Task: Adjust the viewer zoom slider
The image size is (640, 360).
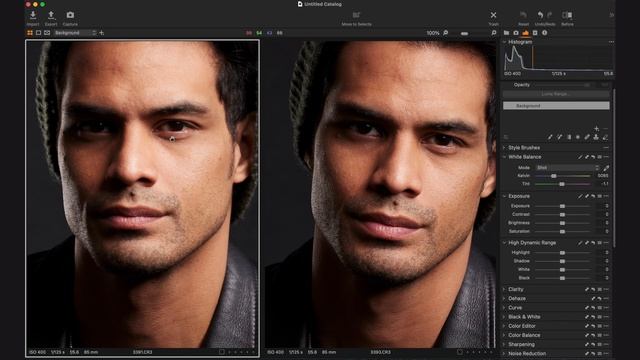Action: point(464,33)
